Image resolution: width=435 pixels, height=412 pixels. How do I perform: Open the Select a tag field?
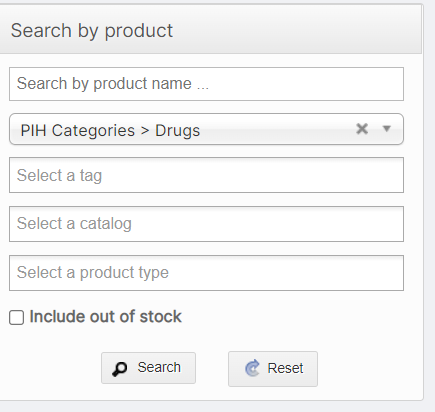[x=206, y=175]
